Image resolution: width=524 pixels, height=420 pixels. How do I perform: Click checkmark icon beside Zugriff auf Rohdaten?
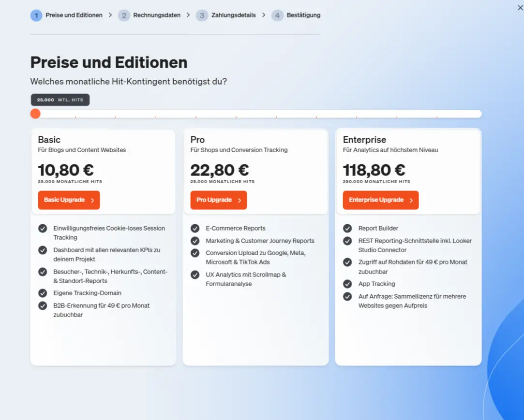coord(347,262)
